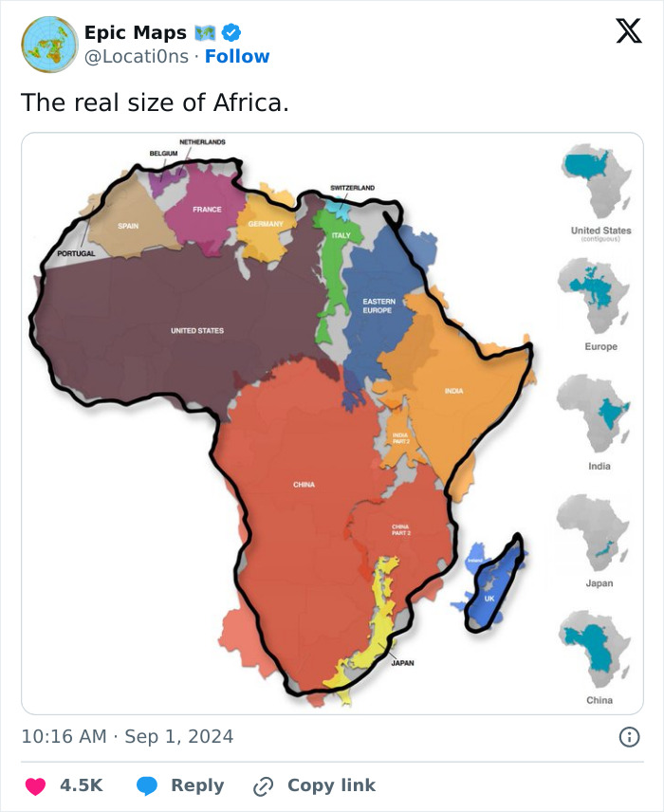Click the timestamp 10:16 AM Sep 1, 2024

point(130,735)
